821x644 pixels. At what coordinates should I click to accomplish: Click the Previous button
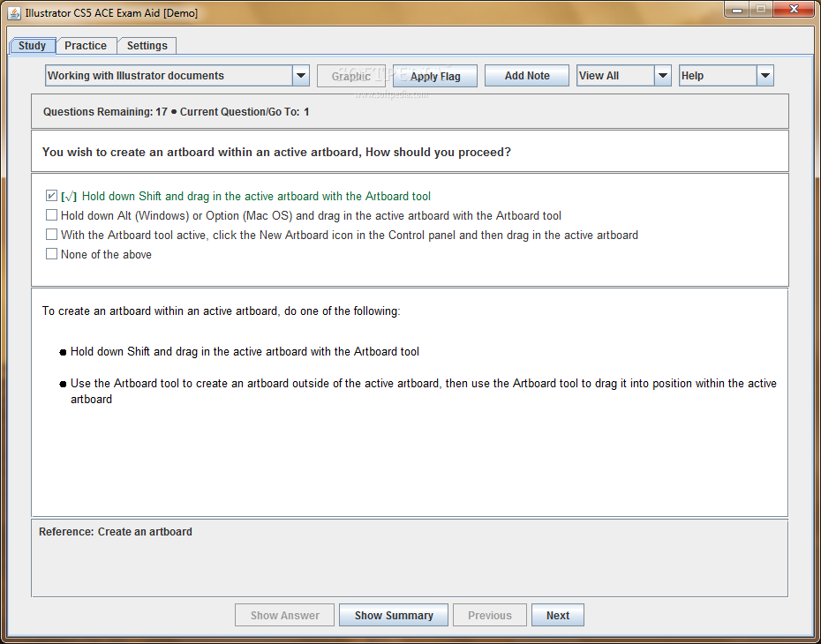point(490,615)
